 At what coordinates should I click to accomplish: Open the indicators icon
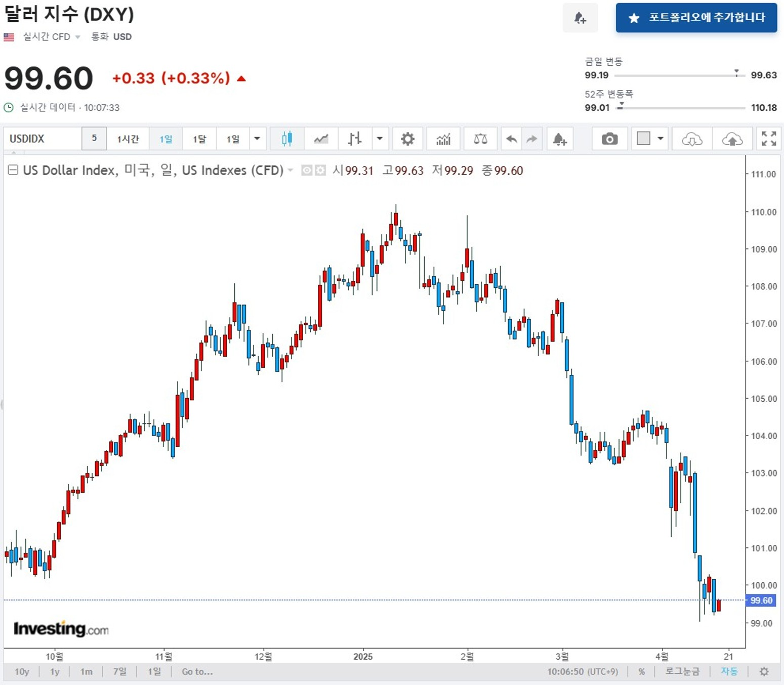point(443,139)
